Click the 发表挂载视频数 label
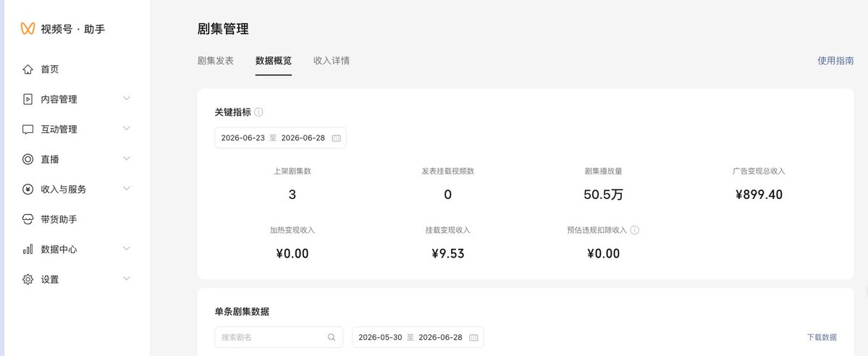This screenshot has width=868, height=356. pos(448,171)
